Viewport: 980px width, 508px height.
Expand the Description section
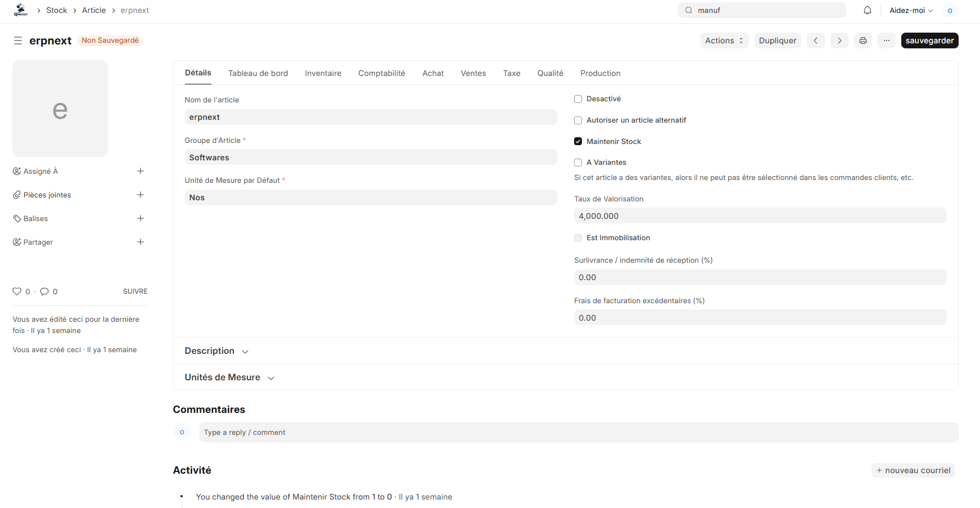pos(216,351)
